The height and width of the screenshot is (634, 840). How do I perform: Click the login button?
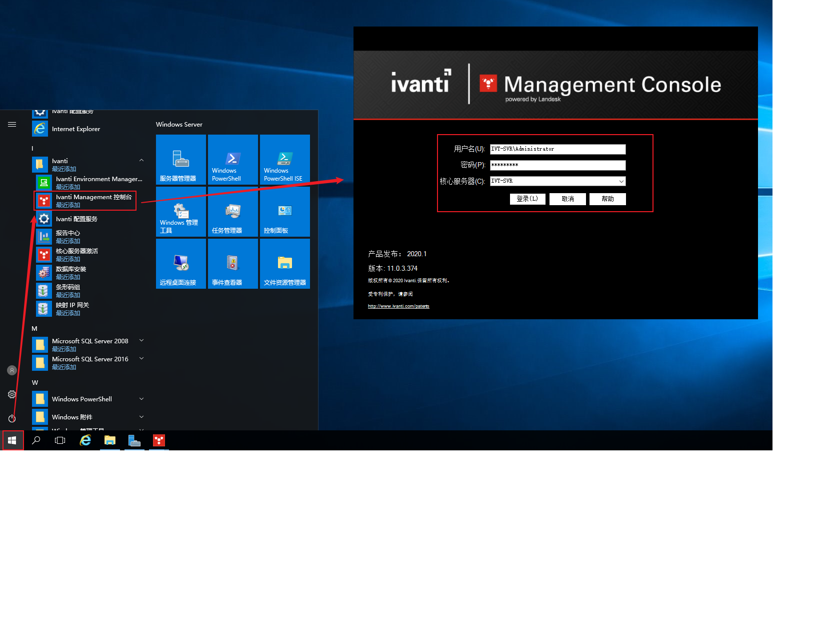pyautogui.click(x=527, y=199)
